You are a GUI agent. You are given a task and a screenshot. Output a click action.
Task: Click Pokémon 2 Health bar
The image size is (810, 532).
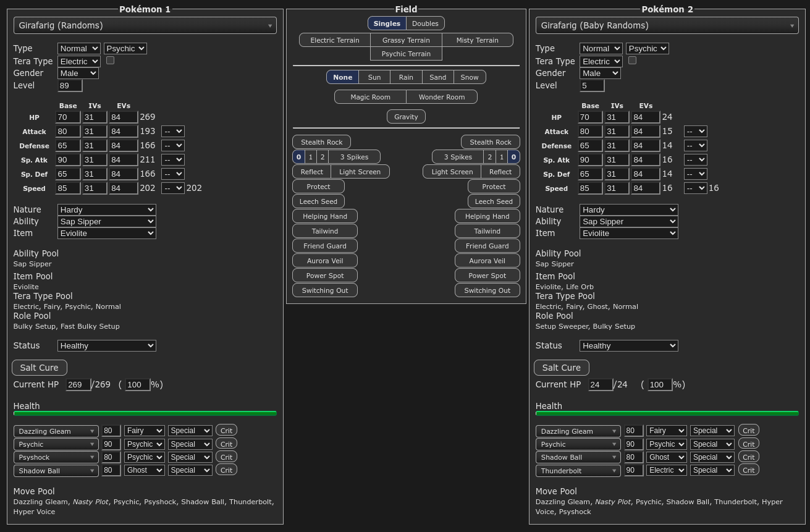pos(667,413)
